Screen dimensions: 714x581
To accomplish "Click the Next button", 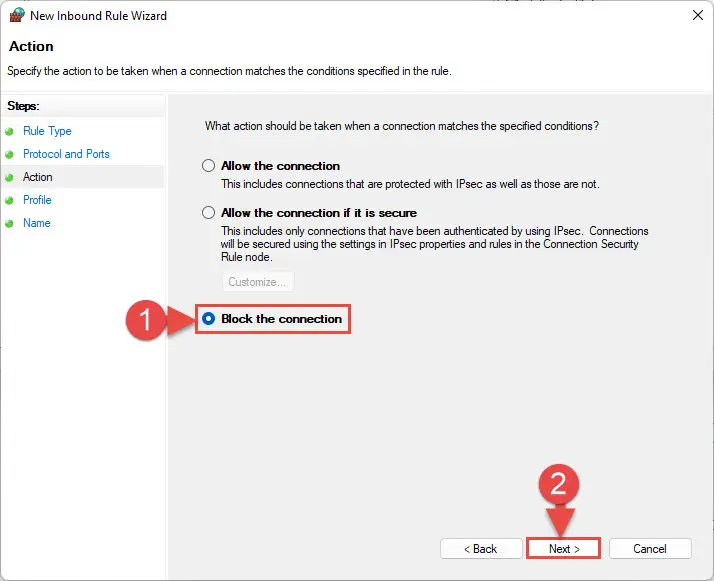I will [x=564, y=549].
